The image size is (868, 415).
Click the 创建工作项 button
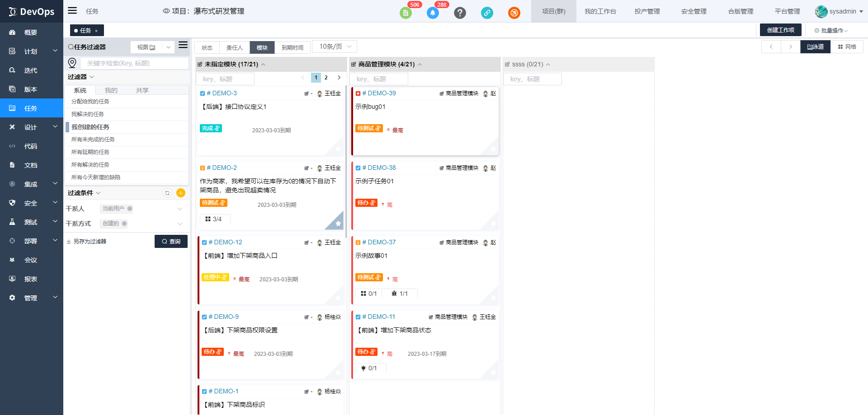point(781,30)
